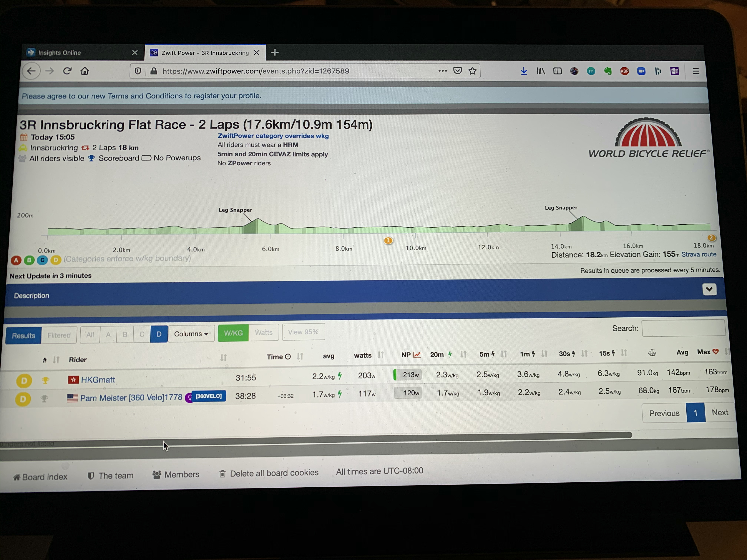Close the Insights Online tab
The image size is (747, 560).
[135, 52]
